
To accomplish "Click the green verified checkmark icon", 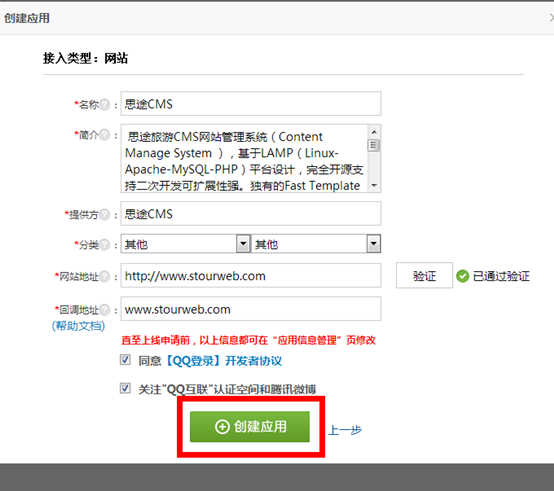I will point(462,276).
